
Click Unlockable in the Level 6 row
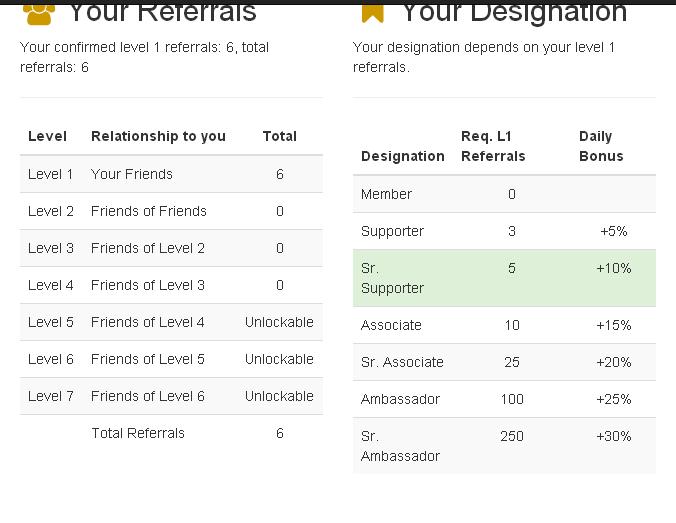tap(279, 359)
